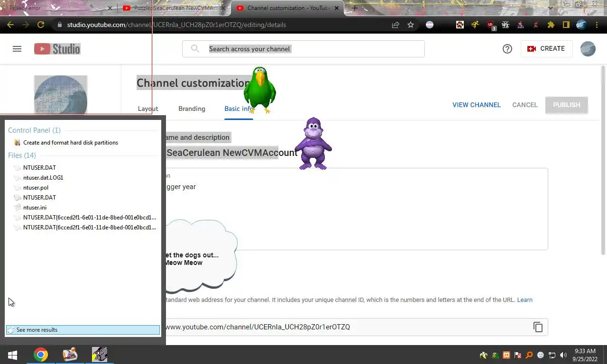This screenshot has height=364, width=607.
Task: Share this page via the share icon
Action: [395, 25]
